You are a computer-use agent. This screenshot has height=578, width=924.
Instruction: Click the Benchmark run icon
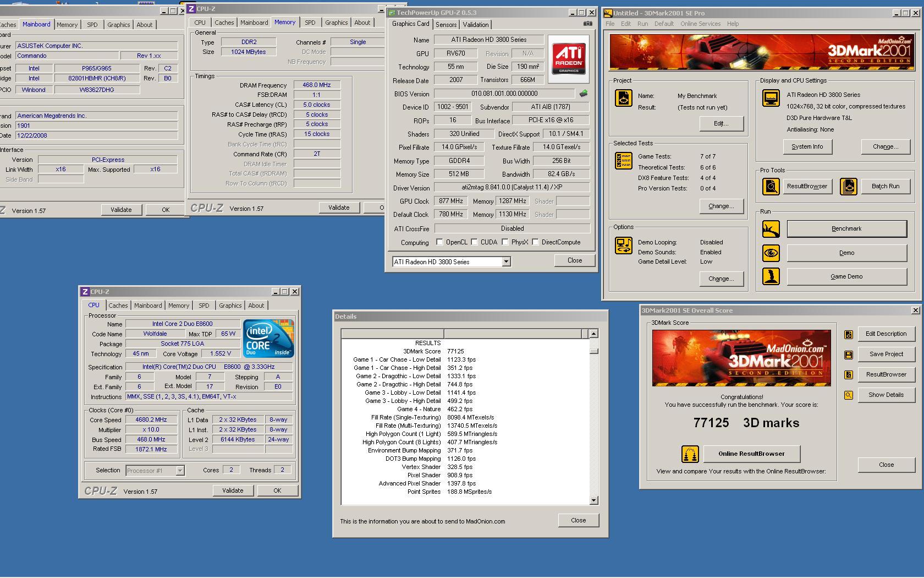pyautogui.click(x=771, y=229)
